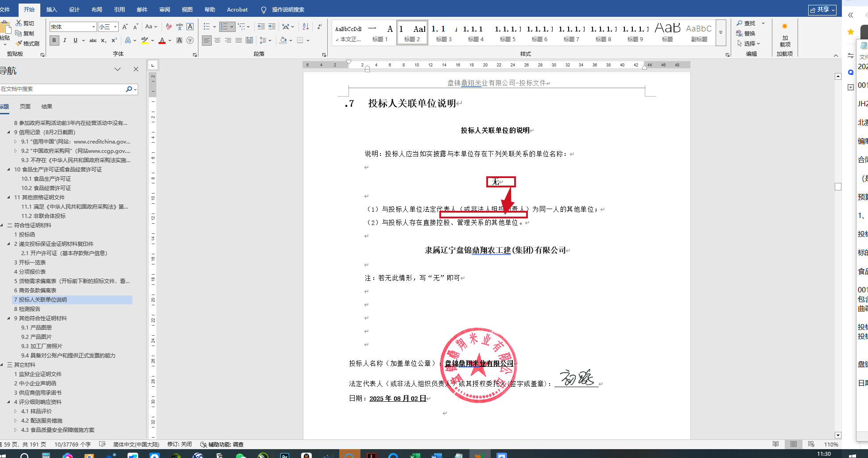
Task: Decrease paragraph indent
Action: [x=261, y=27]
